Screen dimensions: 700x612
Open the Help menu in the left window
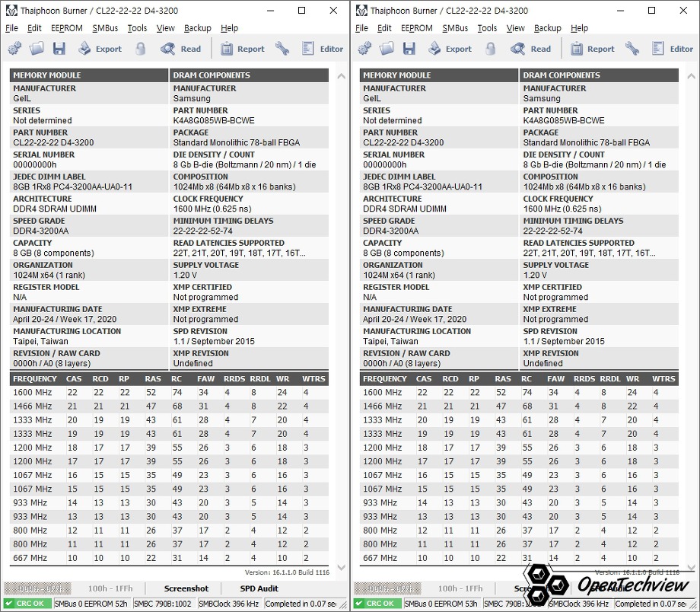230,28
